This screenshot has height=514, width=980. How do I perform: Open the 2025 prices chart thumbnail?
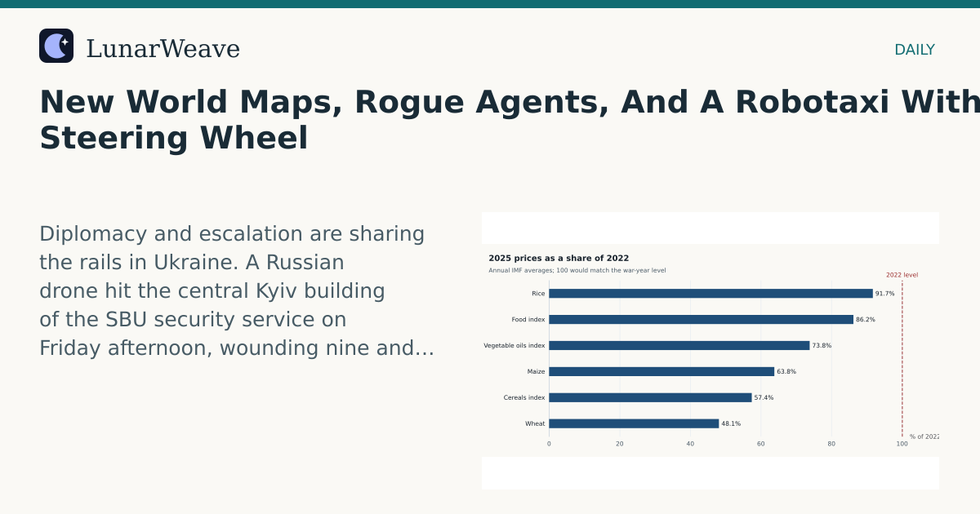[710, 351]
